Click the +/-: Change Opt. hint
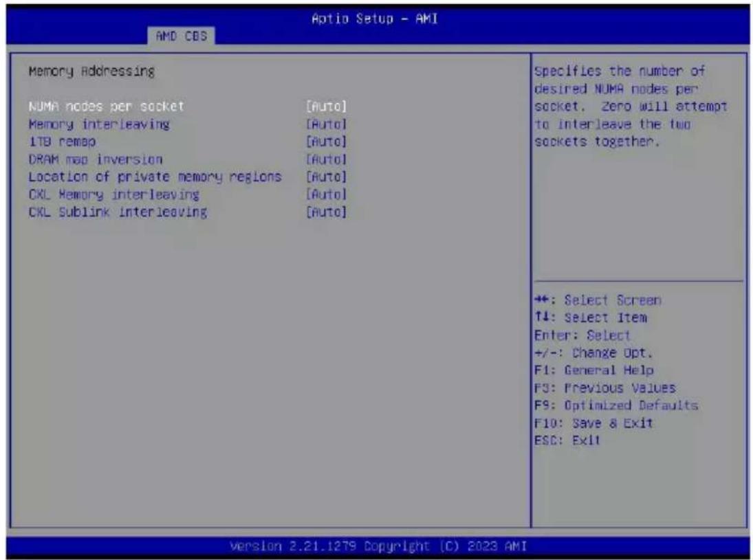Image resolution: width=753 pixels, height=560 pixels. tap(593, 352)
